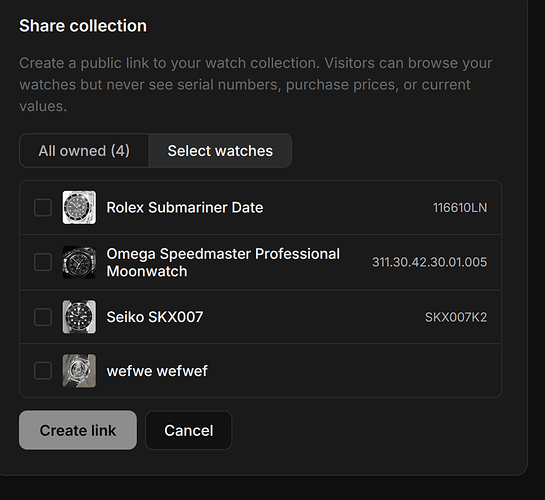Tick the Omega Speedmaster Professional Moonwatch checkbox
Screen dimensions: 545x500
point(43,262)
